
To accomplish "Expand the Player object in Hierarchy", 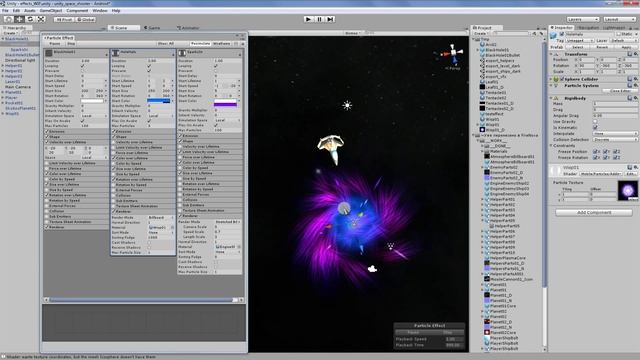I will click(3, 98).
